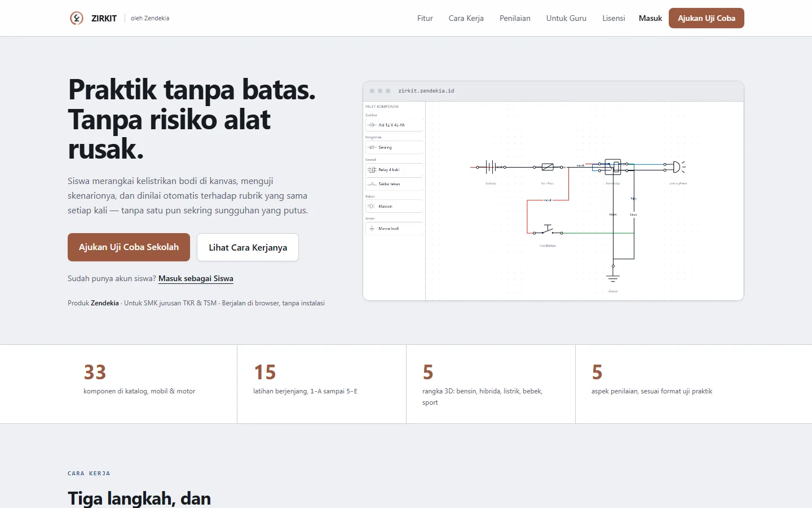
Task: Pick the Relay 4 kaki palette component
Action: pos(394,169)
